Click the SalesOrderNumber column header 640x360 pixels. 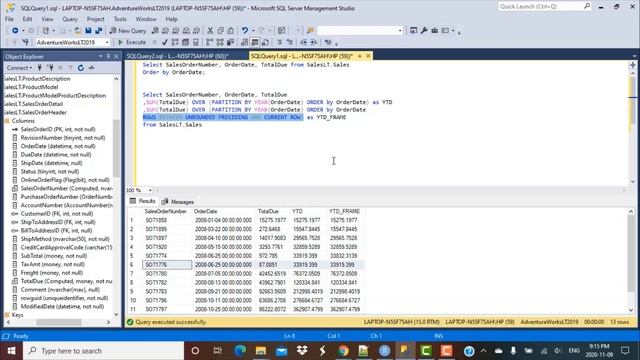(165, 211)
